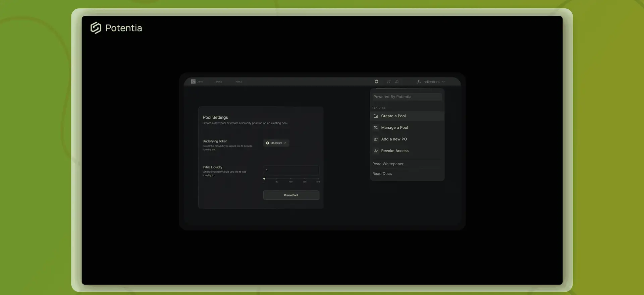Image resolution: width=644 pixels, height=295 pixels.
Task: Click the logo square in the top bar
Action: (x=193, y=81)
